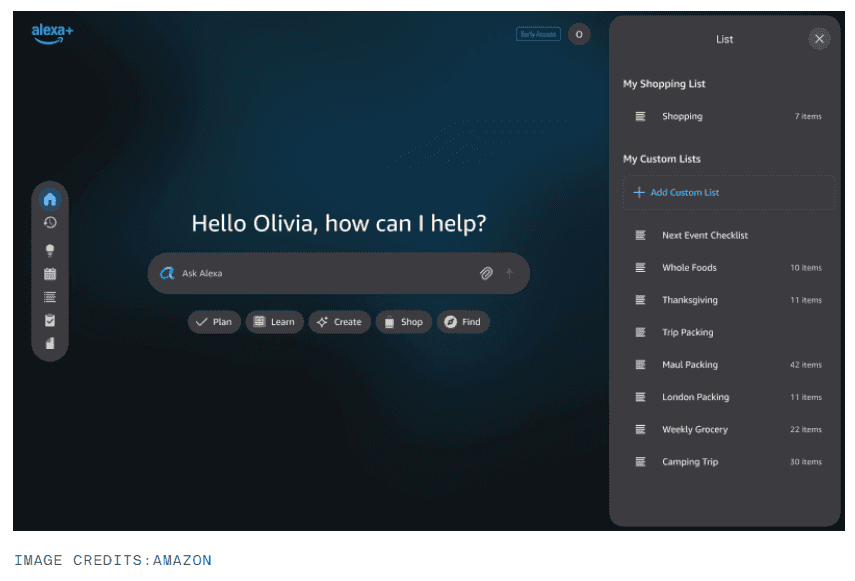Click the list icon beside Camping Trip
Viewport: 855px width, 581px height.
pyautogui.click(x=640, y=462)
